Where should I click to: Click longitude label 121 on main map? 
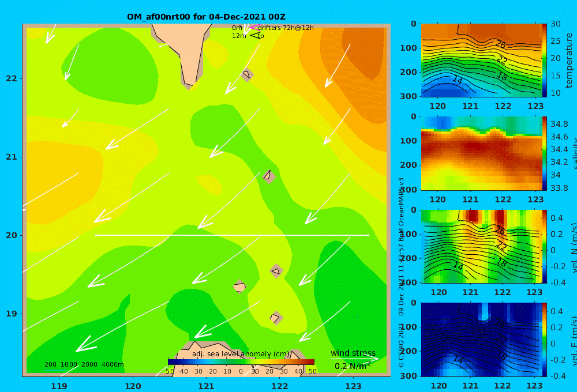[206, 386]
